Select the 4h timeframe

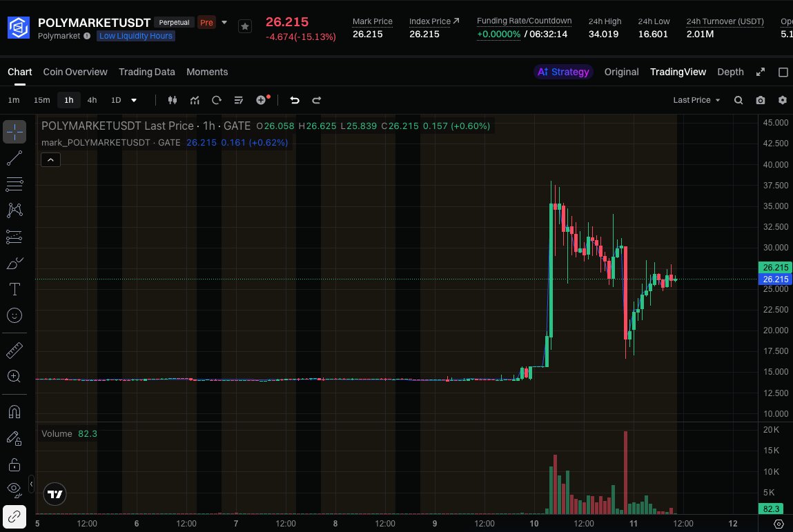click(92, 100)
